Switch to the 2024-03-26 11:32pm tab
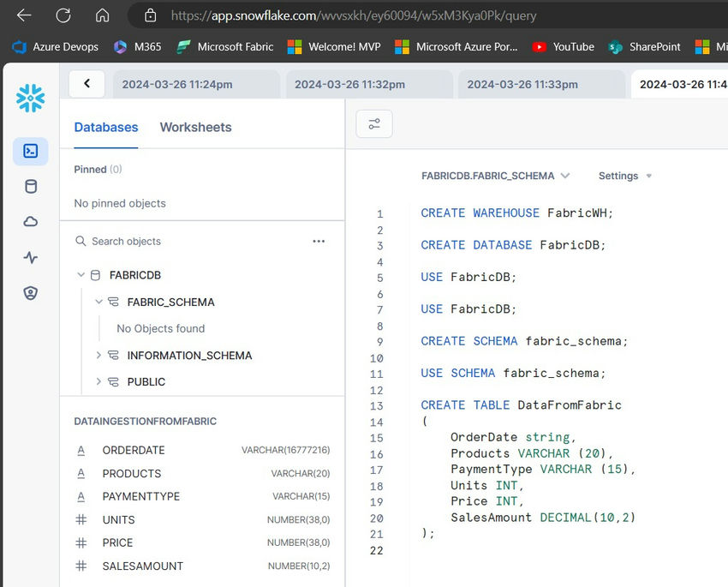728x587 pixels. tap(369, 84)
